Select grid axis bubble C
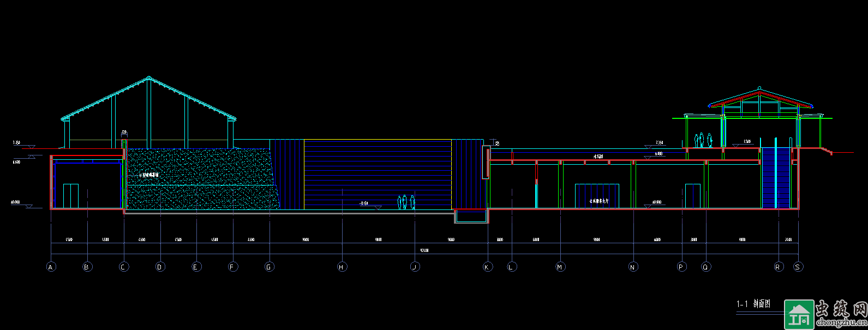The width and height of the screenshot is (868, 330). pos(124,267)
